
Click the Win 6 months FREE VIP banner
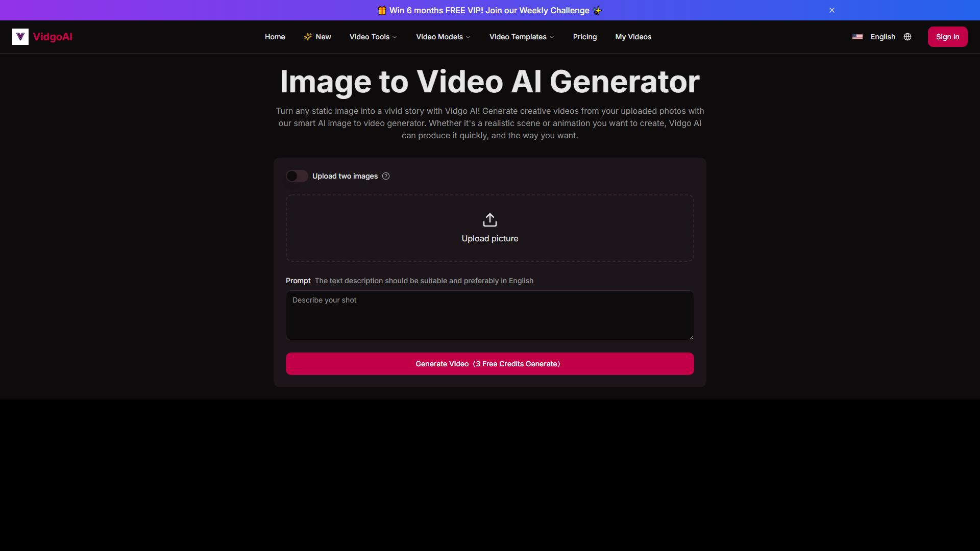click(490, 10)
